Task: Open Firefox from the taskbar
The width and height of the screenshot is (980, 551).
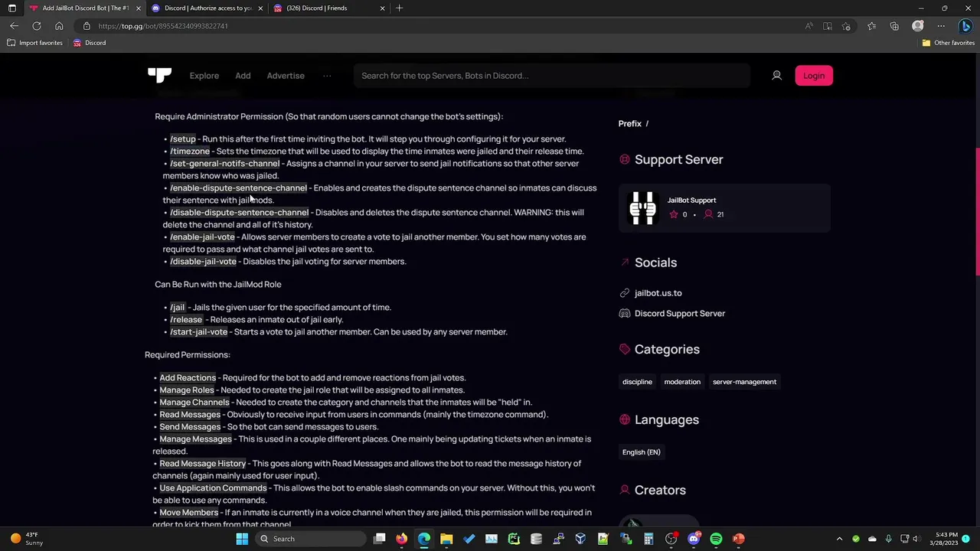Action: click(402, 539)
